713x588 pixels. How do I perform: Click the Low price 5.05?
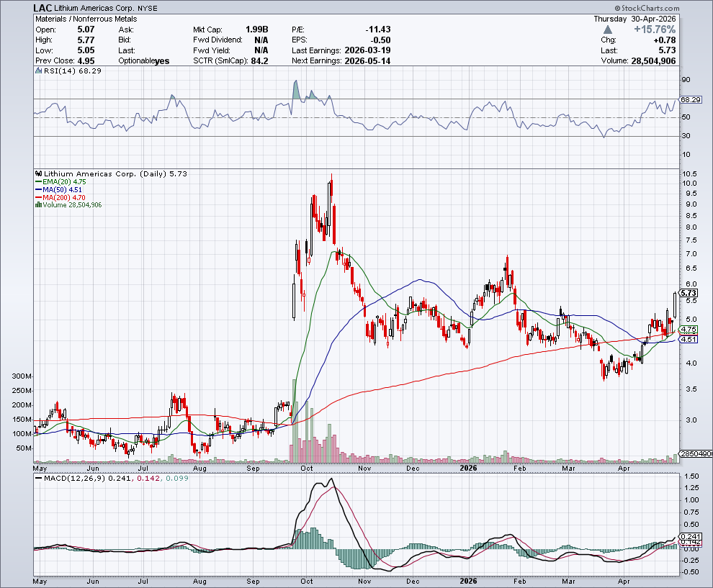coord(86,50)
